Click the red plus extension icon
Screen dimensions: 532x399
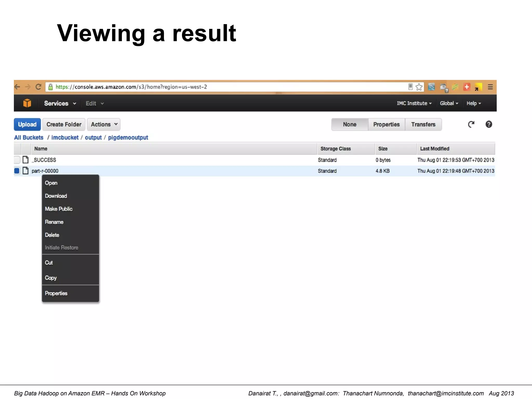tap(467, 87)
